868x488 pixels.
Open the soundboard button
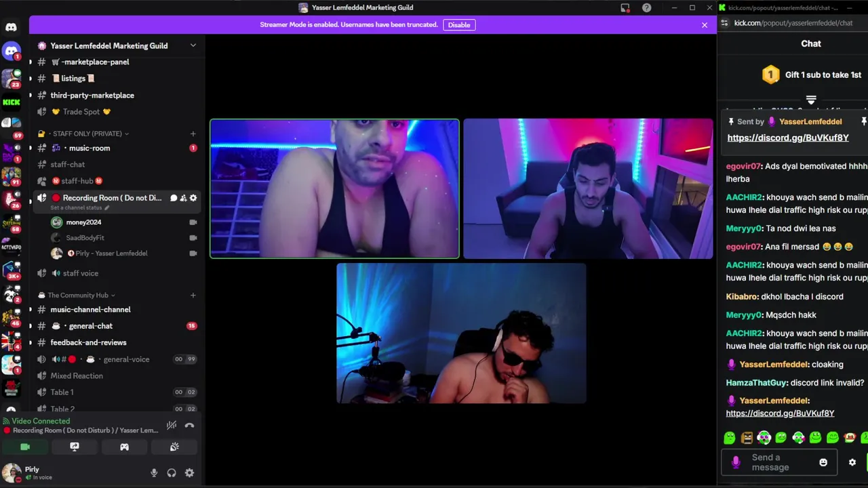pos(174,447)
